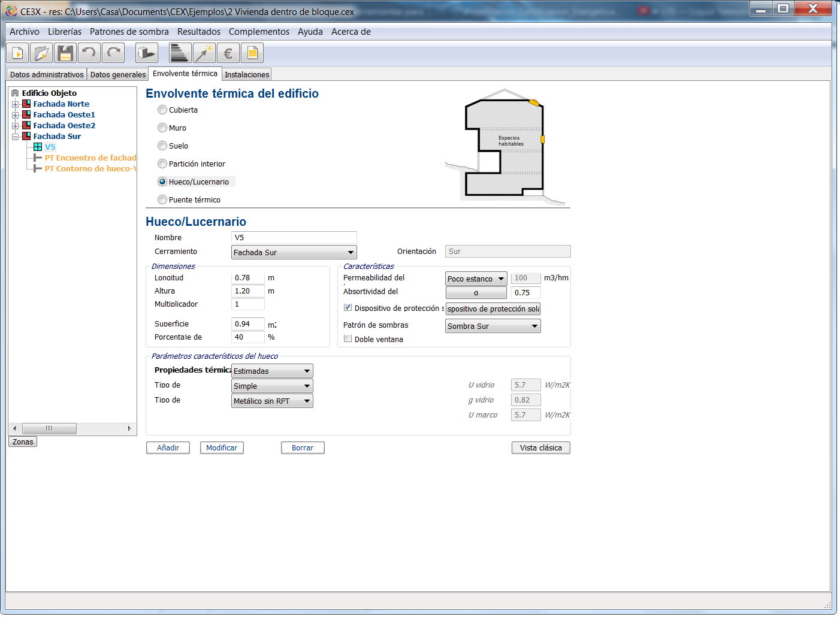Run energy rating with the label scale icon
Screen dimensions: 840x617
click(180, 53)
